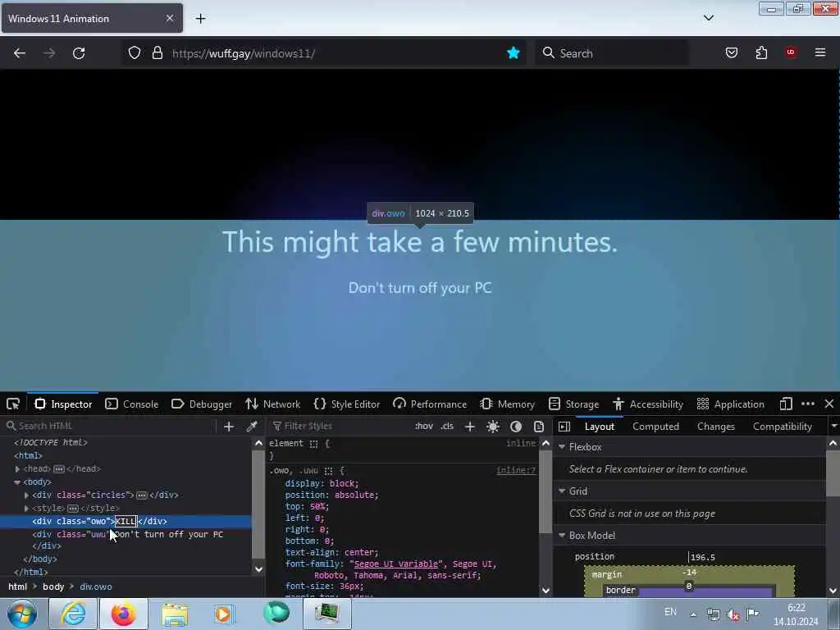840x630 pixels.
Task: Click the inline:7 stylesheet link
Action: click(x=516, y=470)
